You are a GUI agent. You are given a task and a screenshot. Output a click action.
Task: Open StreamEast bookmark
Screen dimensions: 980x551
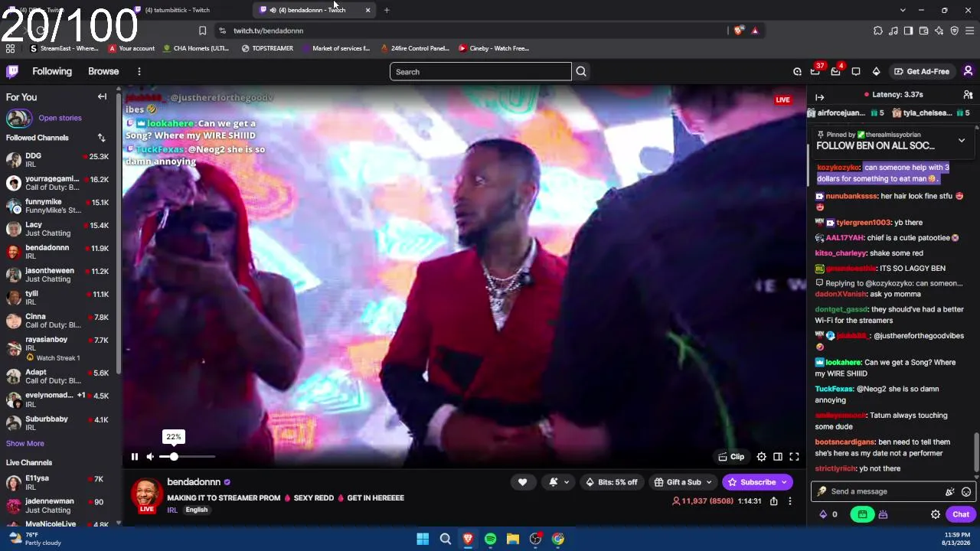coord(64,48)
